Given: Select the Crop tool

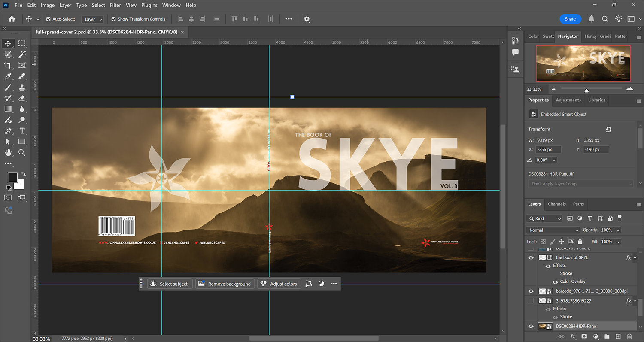Looking at the screenshot, I should (x=8, y=65).
